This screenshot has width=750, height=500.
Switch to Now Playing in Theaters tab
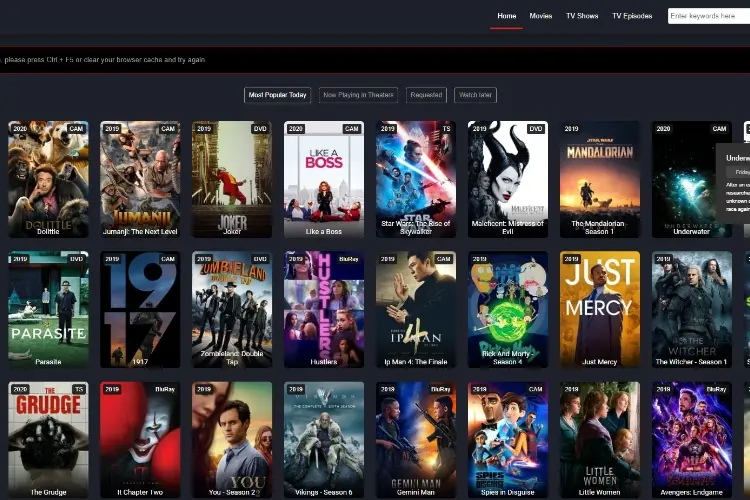(x=358, y=95)
